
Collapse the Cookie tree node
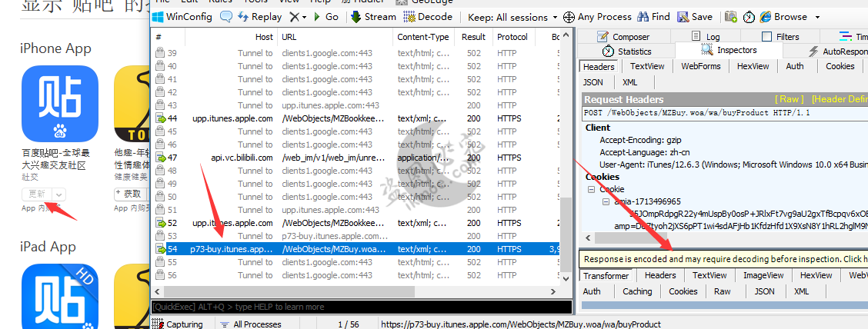tap(593, 189)
